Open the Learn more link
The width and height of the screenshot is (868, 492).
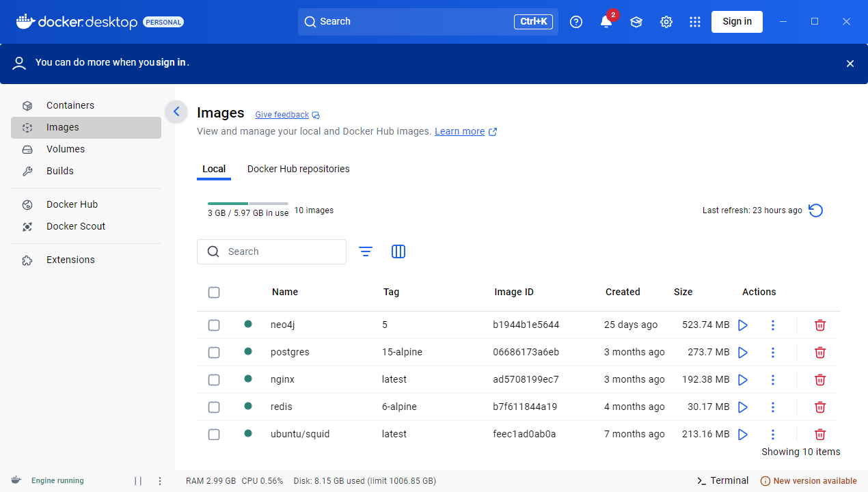coord(459,131)
